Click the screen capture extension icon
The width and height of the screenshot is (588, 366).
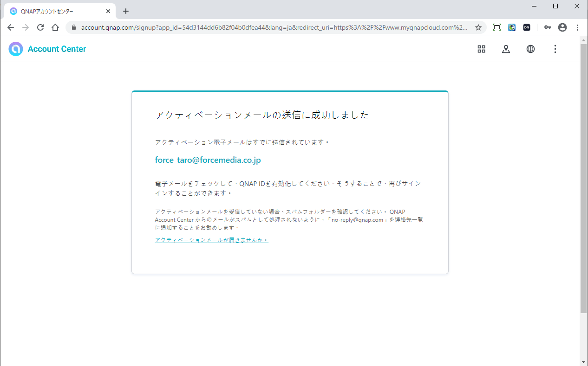coord(497,27)
